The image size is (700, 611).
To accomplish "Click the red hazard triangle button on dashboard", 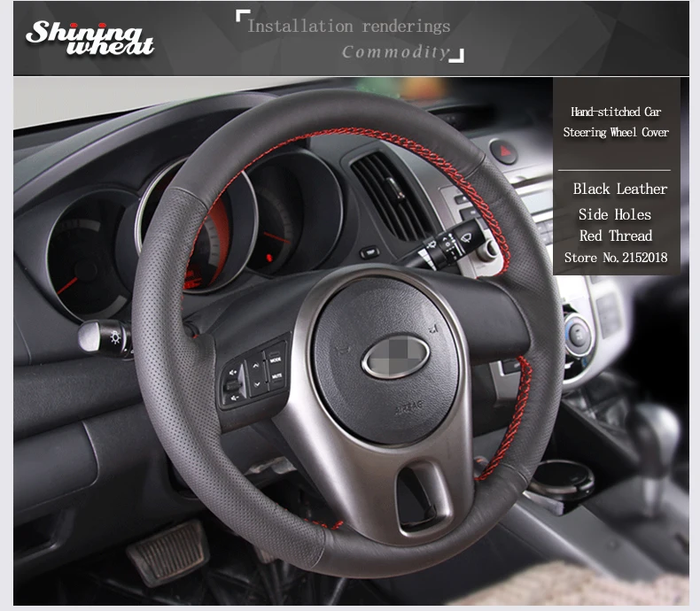I will click(503, 151).
